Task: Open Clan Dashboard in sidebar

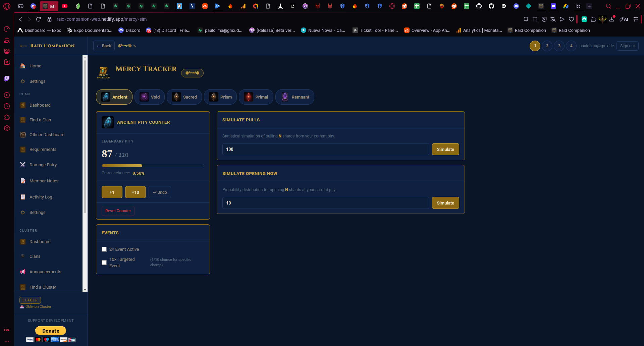Action: point(40,105)
